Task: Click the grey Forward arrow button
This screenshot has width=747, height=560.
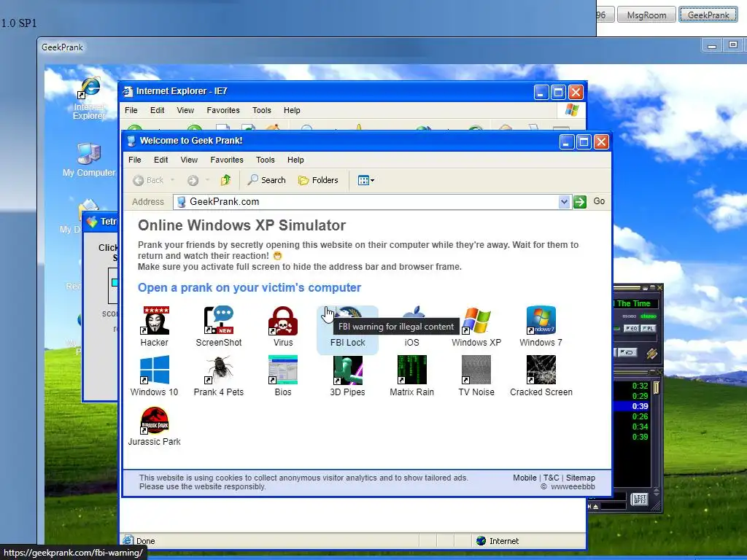Action: point(193,180)
